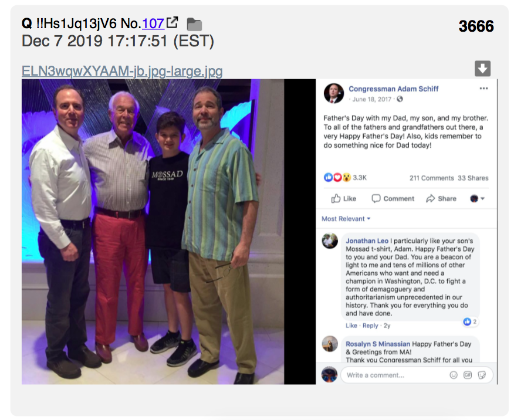Open post number 107 link
The width and height of the screenshot is (514, 420).
coord(153,23)
